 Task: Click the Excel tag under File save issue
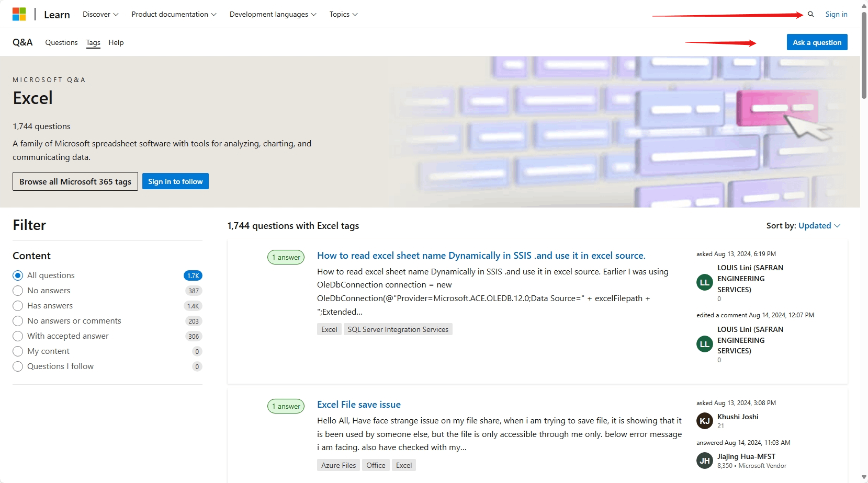pyautogui.click(x=404, y=465)
